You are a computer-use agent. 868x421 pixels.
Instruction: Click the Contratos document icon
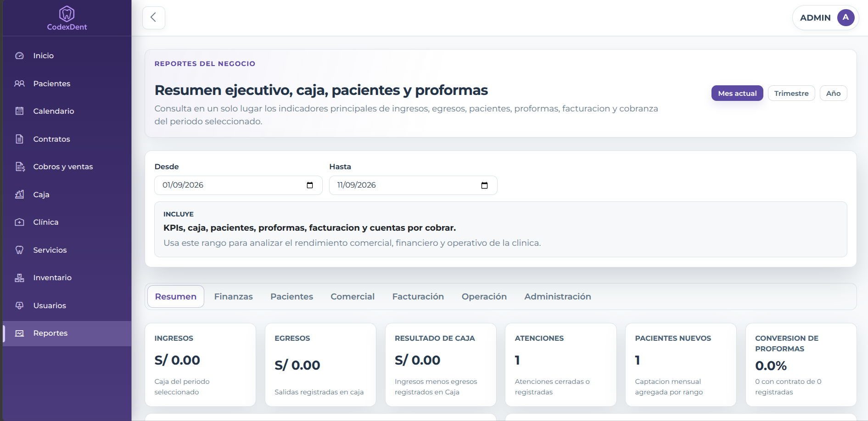pos(19,139)
